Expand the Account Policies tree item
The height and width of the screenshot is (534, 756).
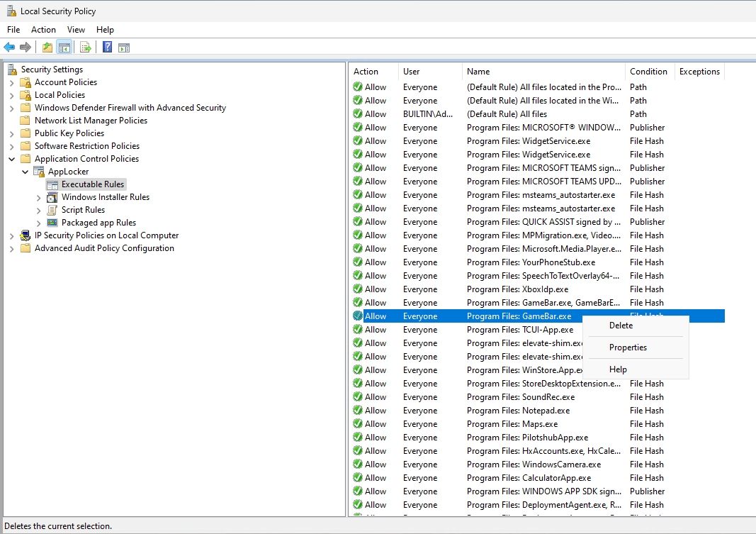(11, 82)
